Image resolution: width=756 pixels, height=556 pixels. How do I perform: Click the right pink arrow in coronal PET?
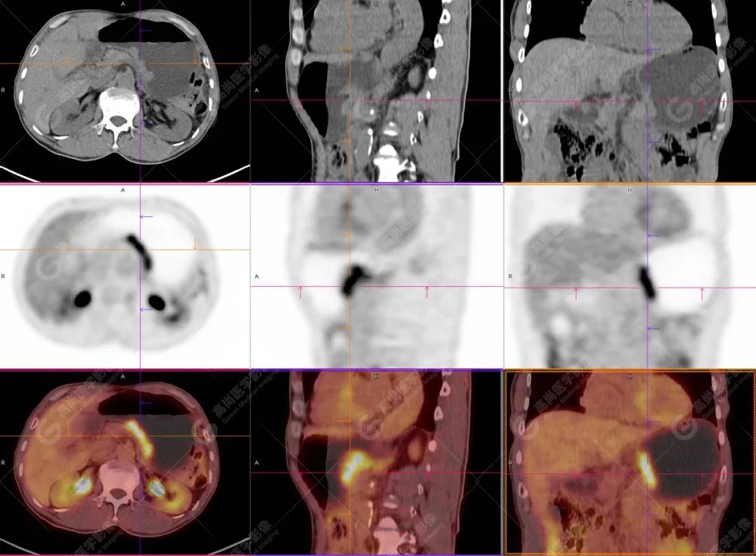[x=702, y=293]
